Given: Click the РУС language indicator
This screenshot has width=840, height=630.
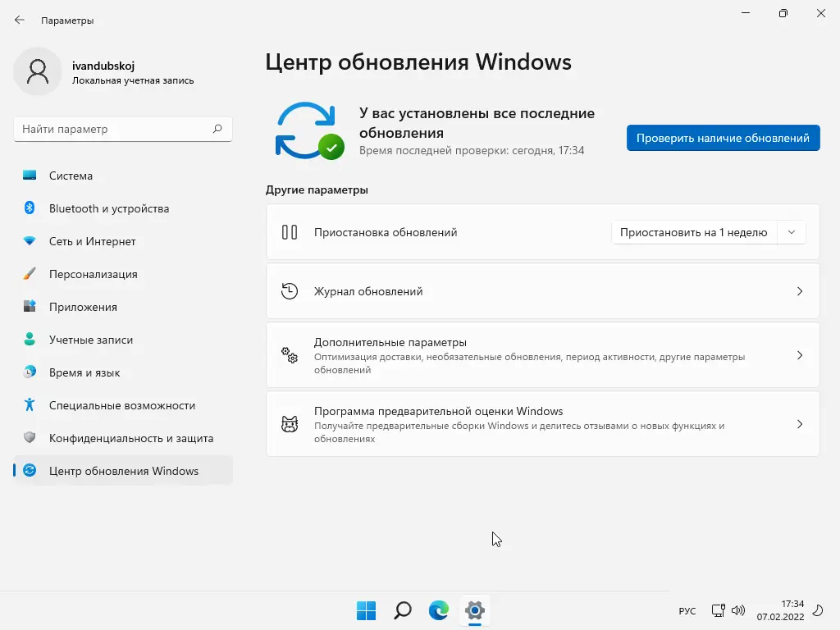Looking at the screenshot, I should (x=687, y=610).
